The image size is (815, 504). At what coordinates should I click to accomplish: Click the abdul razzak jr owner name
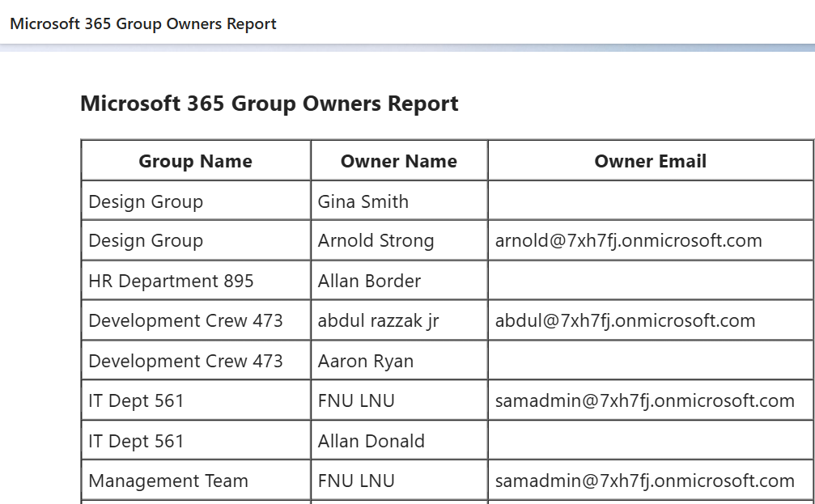[x=378, y=320]
